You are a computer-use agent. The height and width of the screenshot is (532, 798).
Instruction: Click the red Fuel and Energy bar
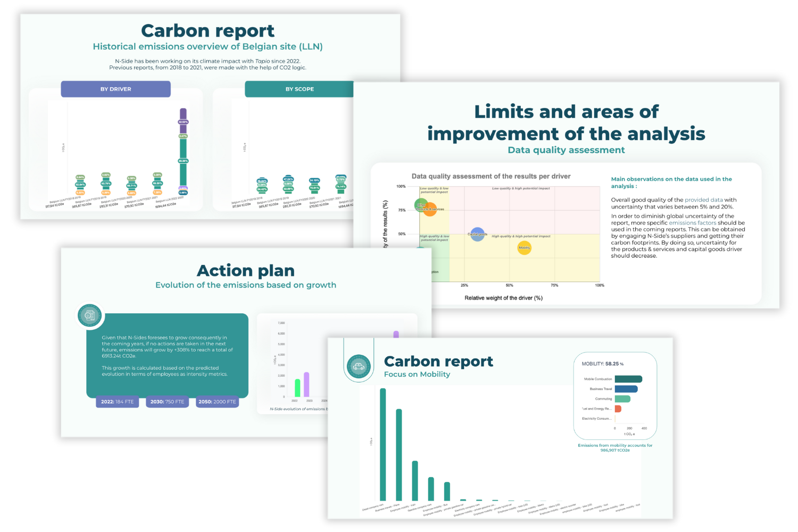pos(618,409)
